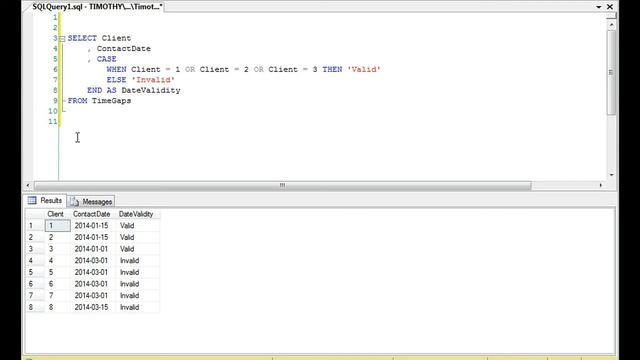The width and height of the screenshot is (640, 360).
Task: Select results row header 4
Action: point(35,260)
